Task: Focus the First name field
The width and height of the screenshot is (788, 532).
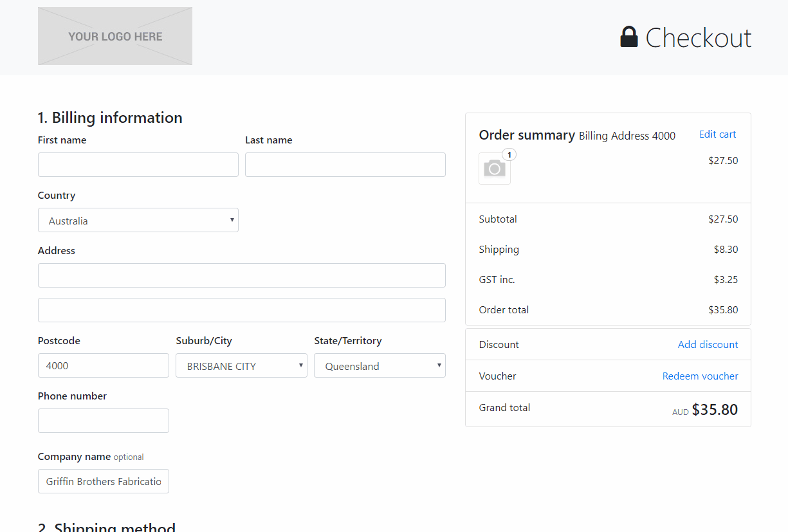Action: [x=138, y=165]
